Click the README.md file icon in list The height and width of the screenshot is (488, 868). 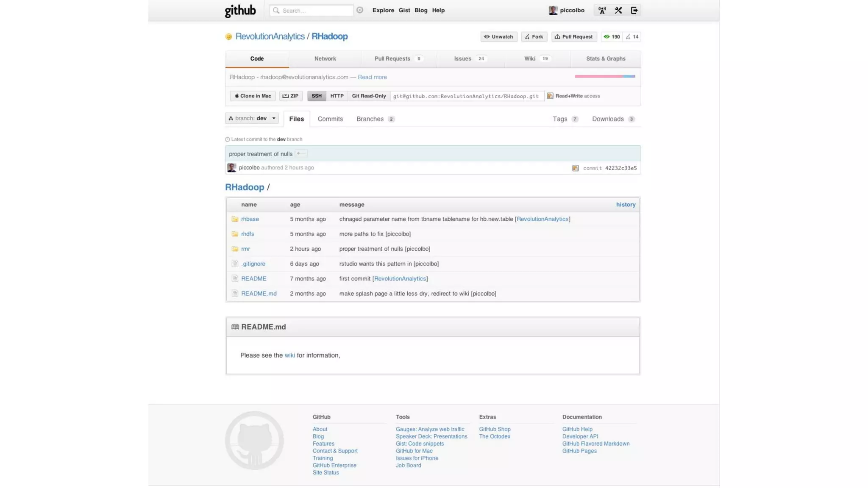[235, 293]
